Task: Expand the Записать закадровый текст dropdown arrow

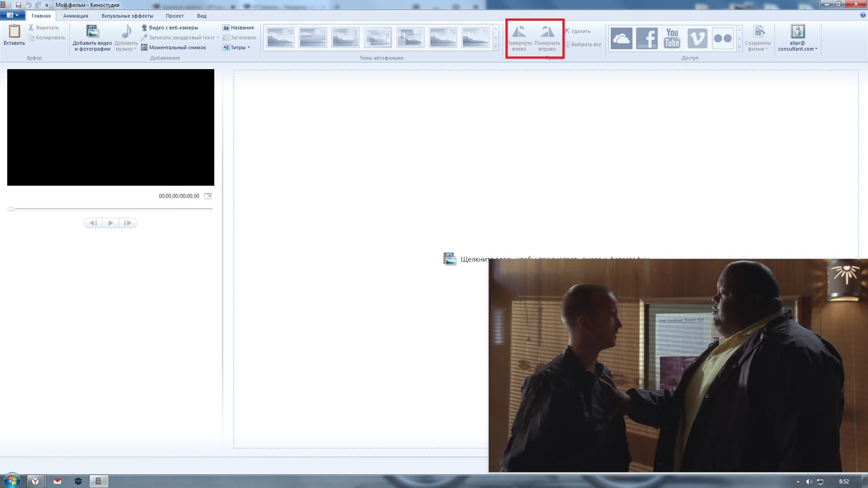Action: coord(218,38)
